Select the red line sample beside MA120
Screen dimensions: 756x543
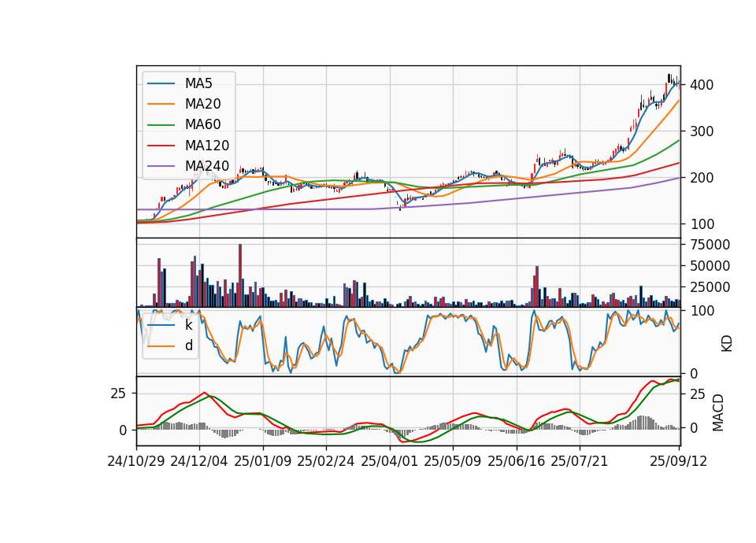click(161, 146)
